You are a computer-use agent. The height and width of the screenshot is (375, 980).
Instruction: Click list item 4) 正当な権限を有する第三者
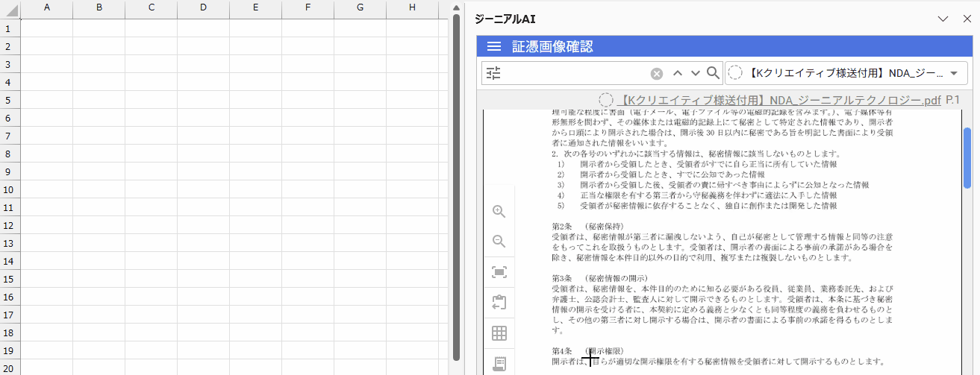pos(697,195)
